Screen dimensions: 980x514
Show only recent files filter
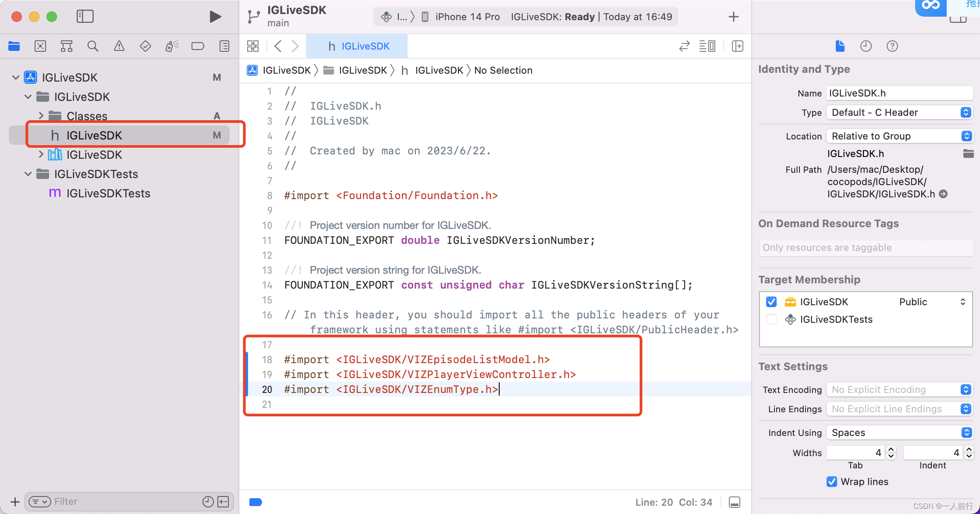pos(208,502)
